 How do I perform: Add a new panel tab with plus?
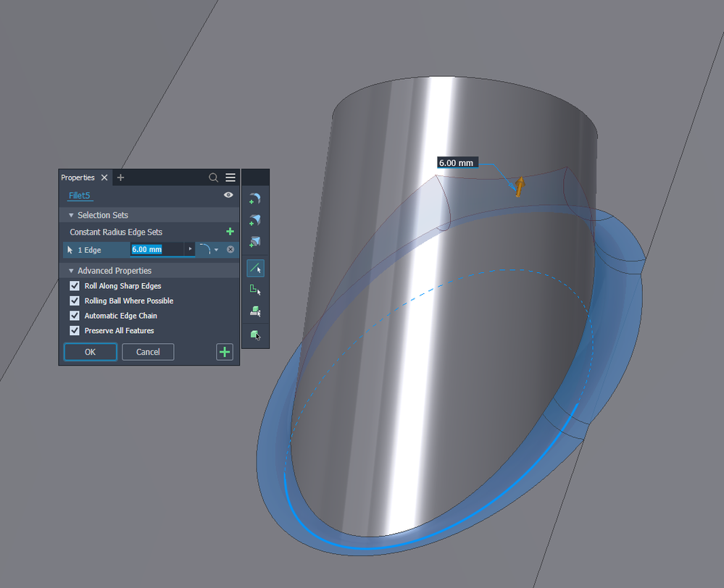(120, 177)
